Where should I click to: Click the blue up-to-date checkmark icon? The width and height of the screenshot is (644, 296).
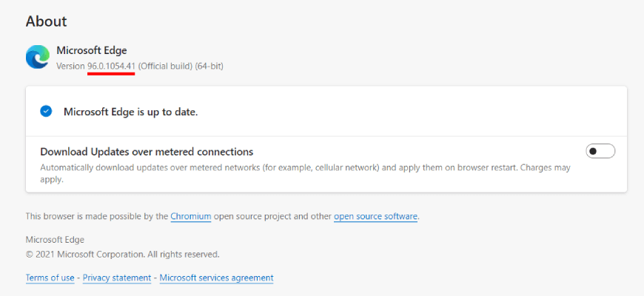(x=46, y=111)
